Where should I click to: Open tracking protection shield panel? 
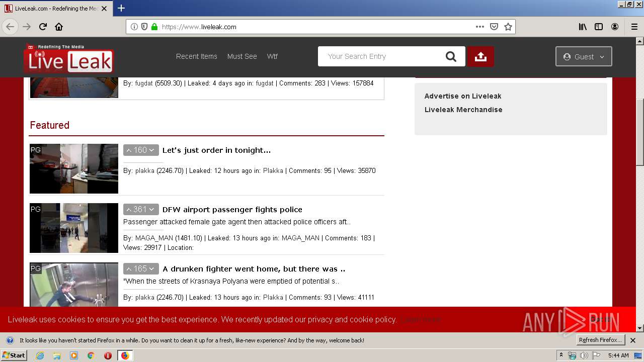pyautogui.click(x=144, y=27)
